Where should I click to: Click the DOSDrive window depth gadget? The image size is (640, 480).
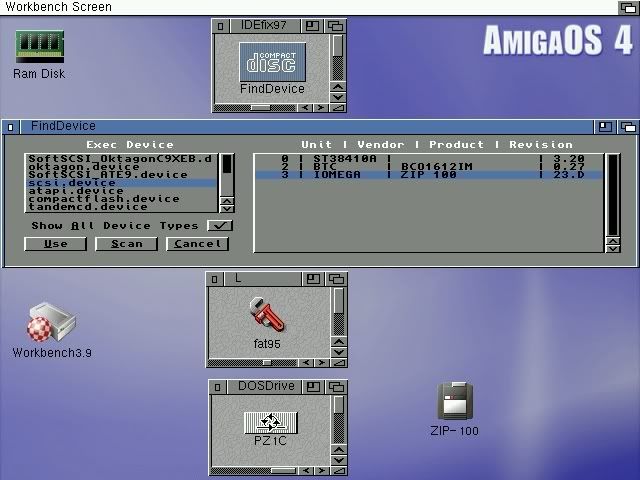[336, 387]
